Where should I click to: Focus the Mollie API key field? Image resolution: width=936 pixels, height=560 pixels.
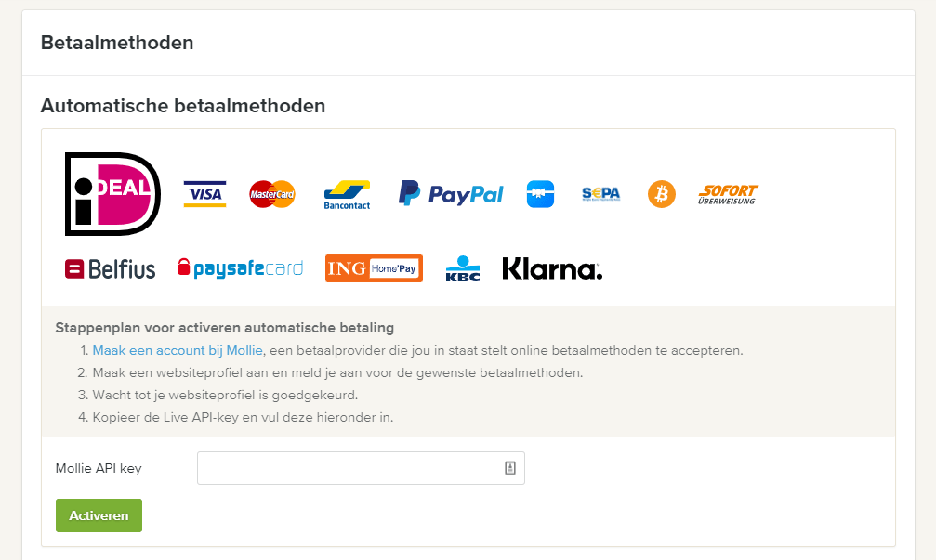click(361, 468)
